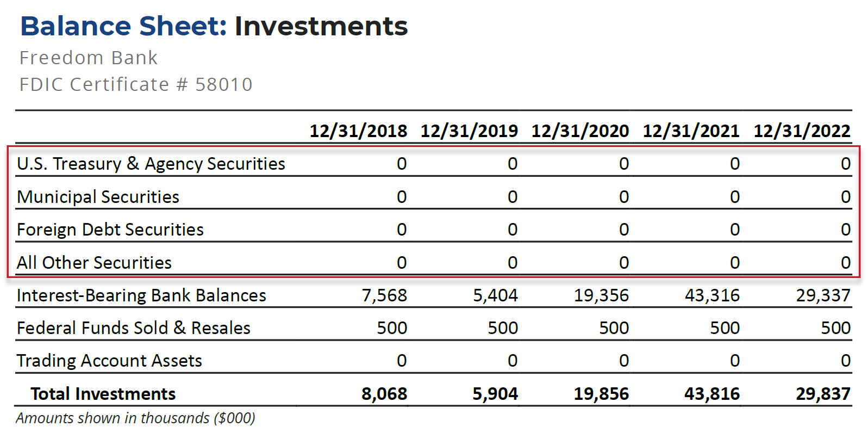Select the 12/31/2022 column header
Viewport: 868px width, 445px height.
(802, 131)
